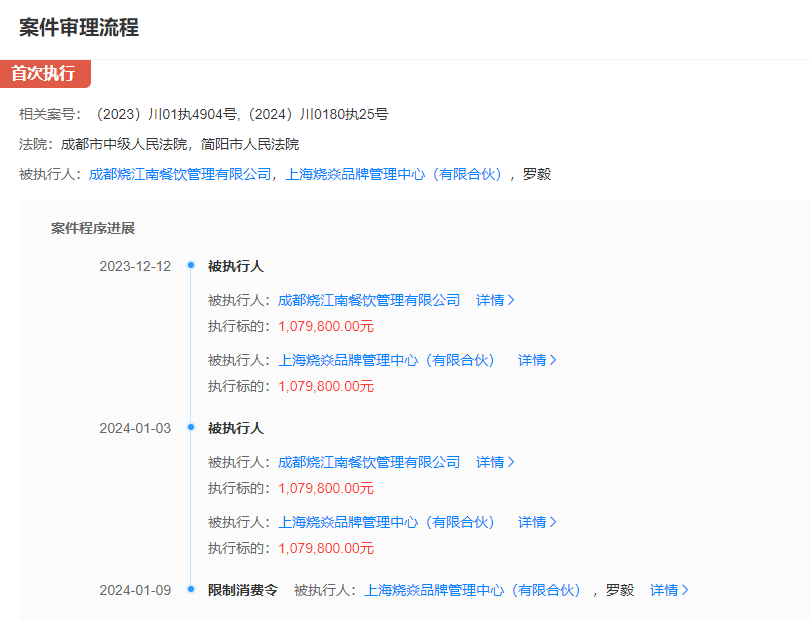Image resolution: width=810 pixels, height=625 pixels.
Task: Show 详情 for 上海烧焱 under 2024-01-03
Action: [537, 522]
